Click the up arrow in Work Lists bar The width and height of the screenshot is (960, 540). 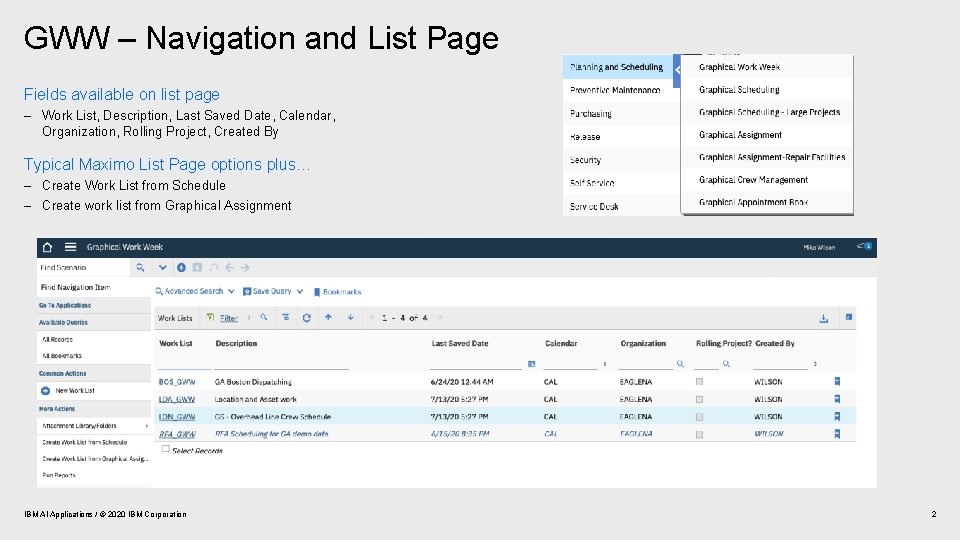click(x=328, y=317)
